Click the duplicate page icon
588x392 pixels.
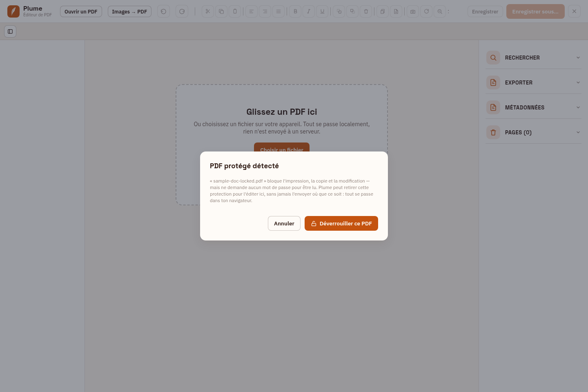(383, 11)
